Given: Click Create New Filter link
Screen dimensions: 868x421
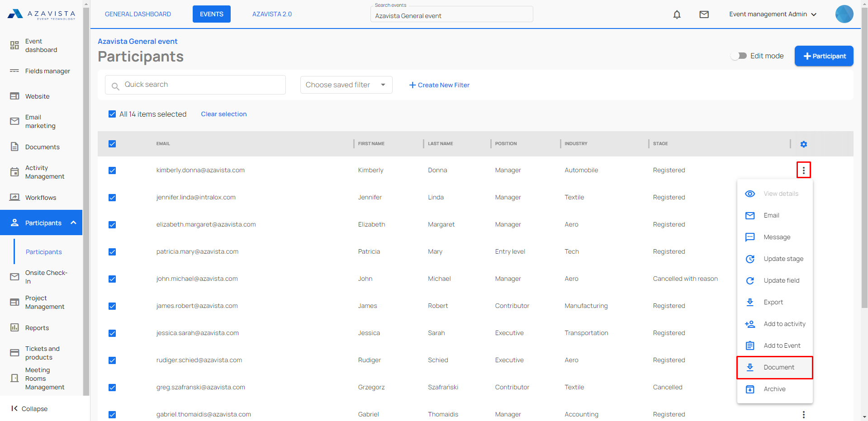Looking at the screenshot, I should (x=439, y=85).
